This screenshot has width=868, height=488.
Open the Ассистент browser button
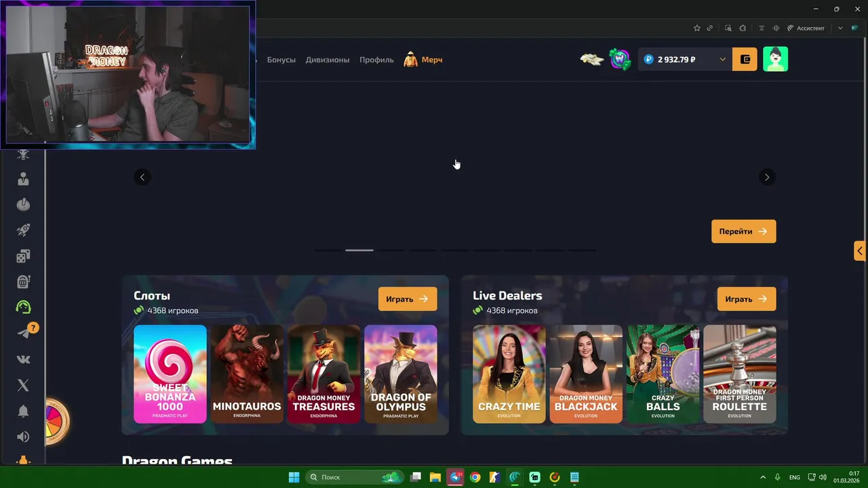[806, 28]
